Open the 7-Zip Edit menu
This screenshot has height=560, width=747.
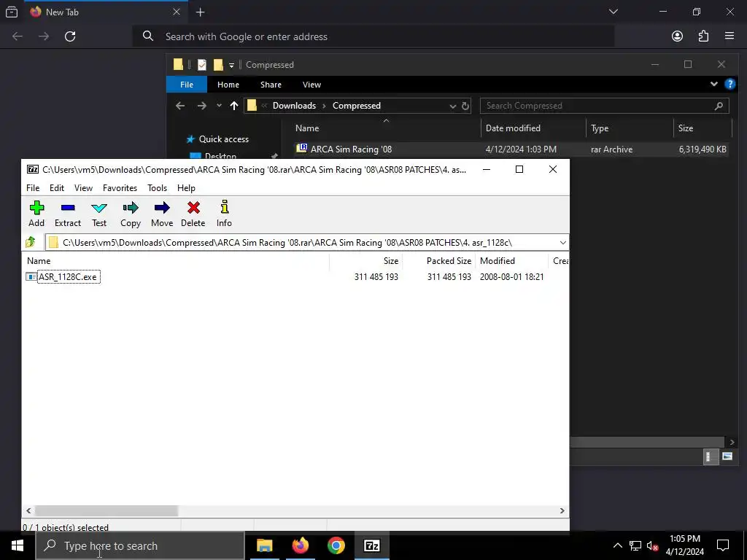[57, 188]
